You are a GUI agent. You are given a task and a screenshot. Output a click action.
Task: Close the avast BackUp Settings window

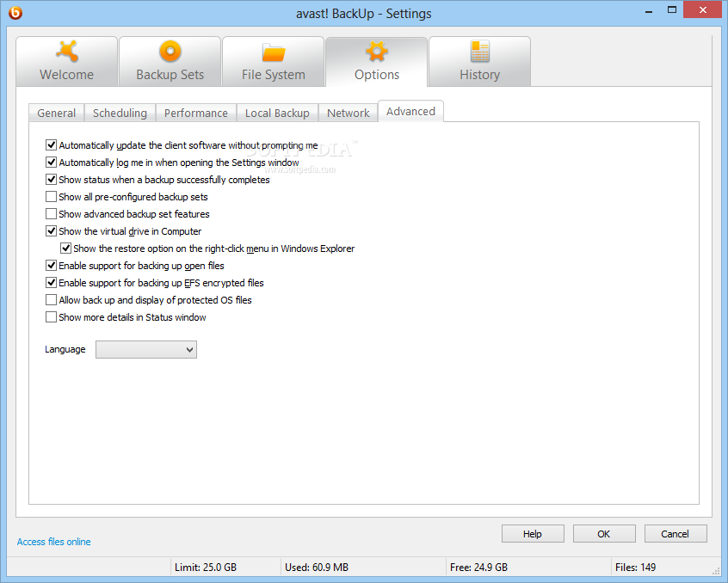click(703, 10)
